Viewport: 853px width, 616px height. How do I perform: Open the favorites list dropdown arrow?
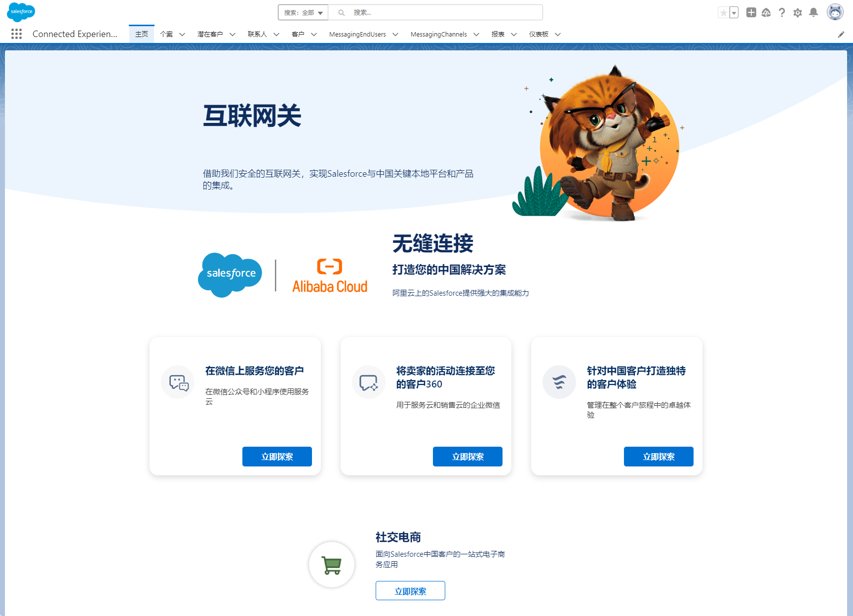734,13
